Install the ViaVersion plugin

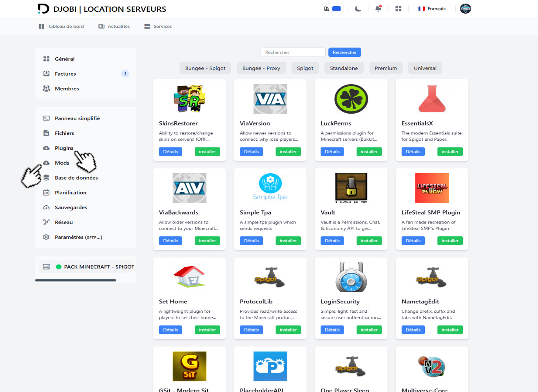click(288, 152)
